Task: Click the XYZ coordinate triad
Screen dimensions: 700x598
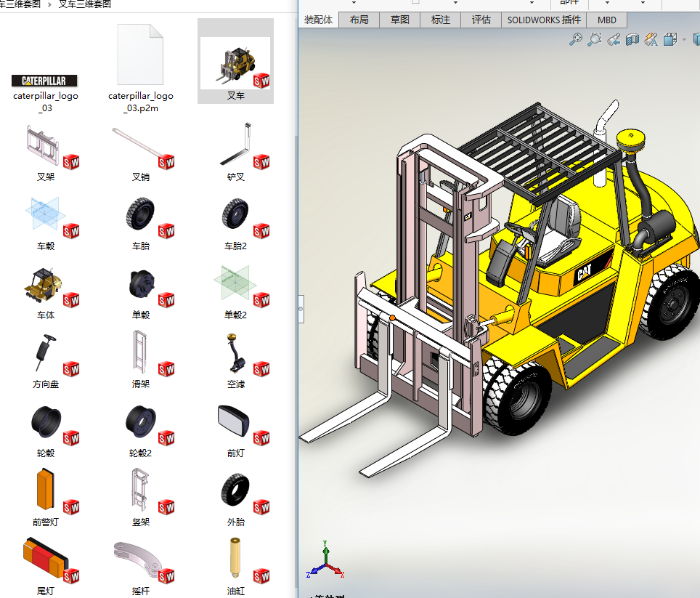Action: click(326, 561)
